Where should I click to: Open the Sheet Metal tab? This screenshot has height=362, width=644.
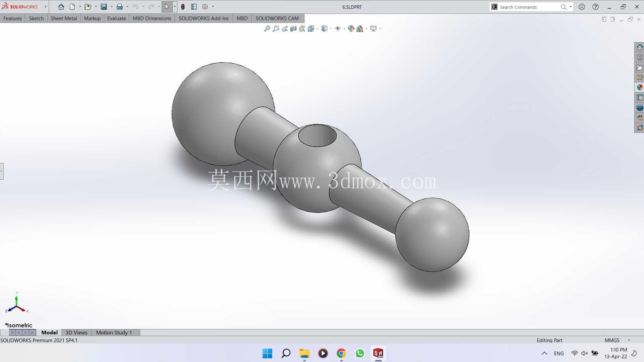[64, 18]
